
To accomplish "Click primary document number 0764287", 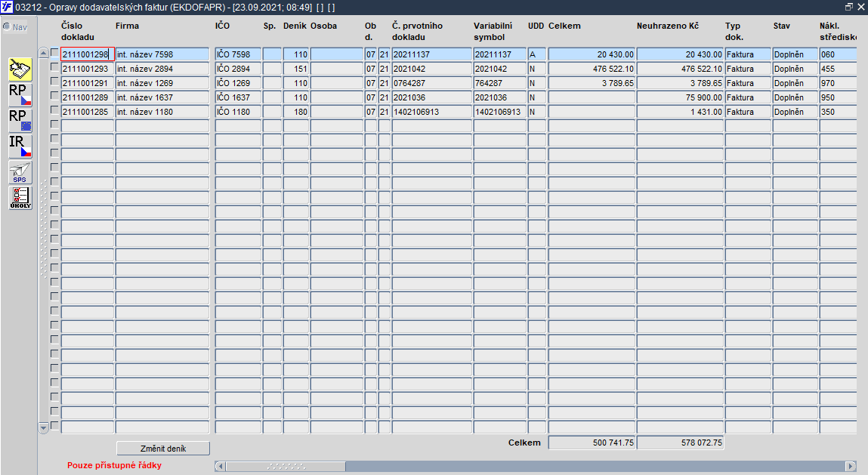I will [x=432, y=83].
